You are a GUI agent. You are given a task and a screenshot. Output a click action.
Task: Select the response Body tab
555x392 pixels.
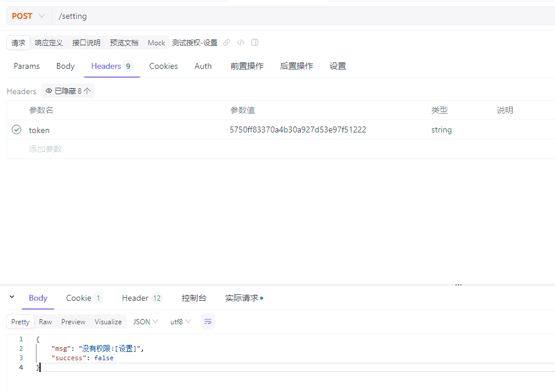click(x=38, y=298)
